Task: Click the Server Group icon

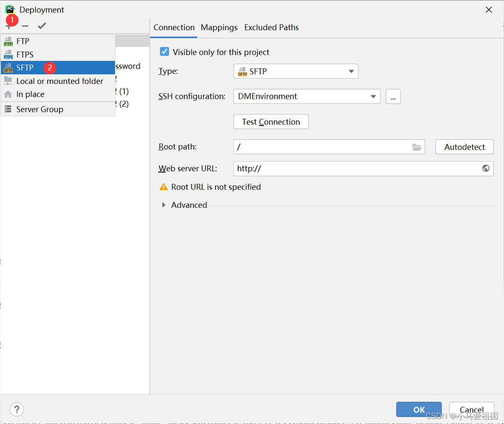Action: 8,109
